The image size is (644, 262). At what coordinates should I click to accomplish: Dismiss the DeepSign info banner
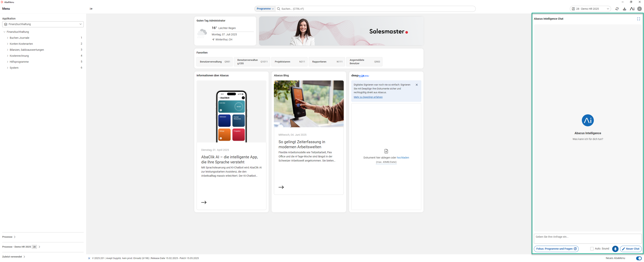click(417, 85)
